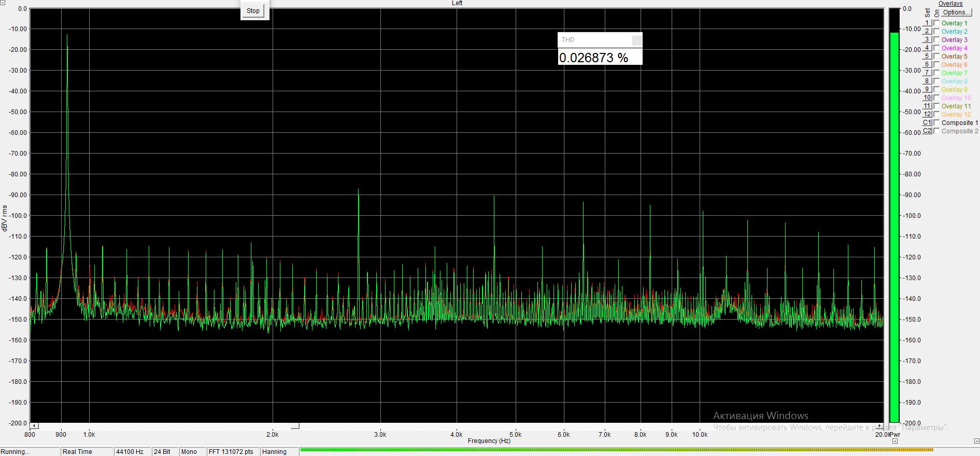The height and width of the screenshot is (456, 980).
Task: Enable the Overlay 2 checkbox
Action: click(x=936, y=31)
